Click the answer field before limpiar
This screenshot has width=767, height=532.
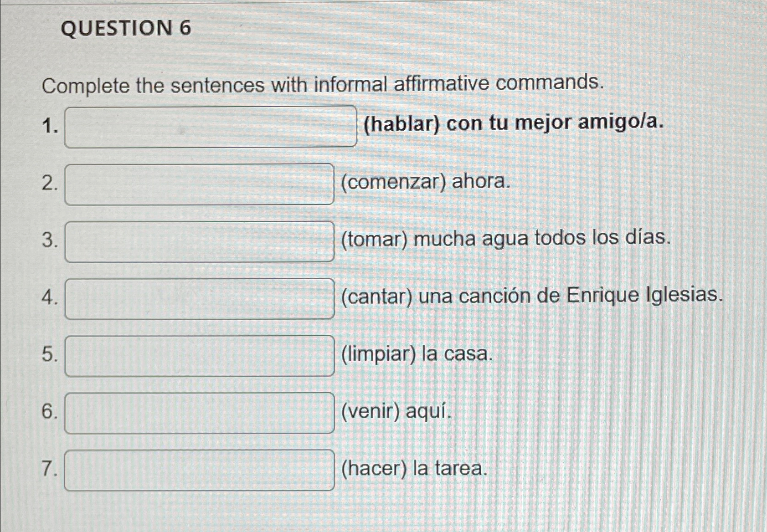(x=201, y=358)
